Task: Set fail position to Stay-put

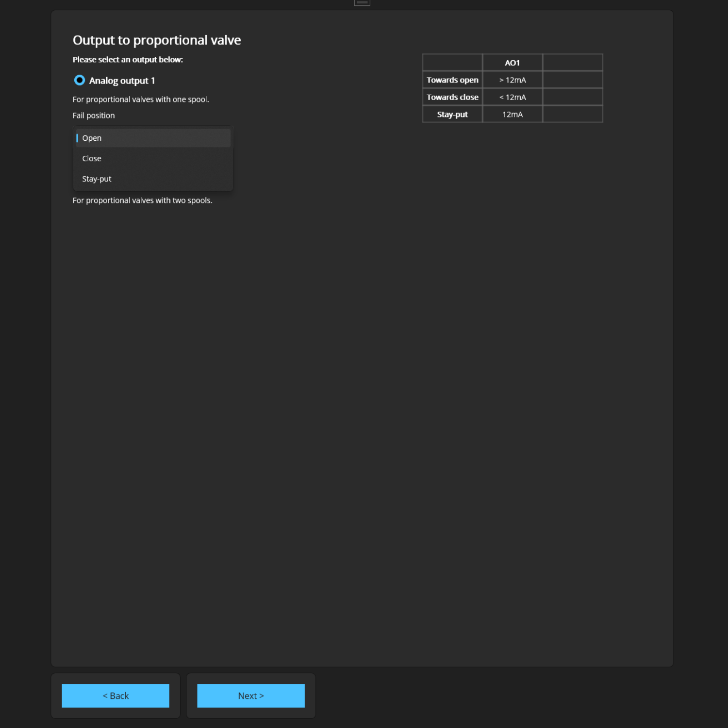Action: point(97,179)
